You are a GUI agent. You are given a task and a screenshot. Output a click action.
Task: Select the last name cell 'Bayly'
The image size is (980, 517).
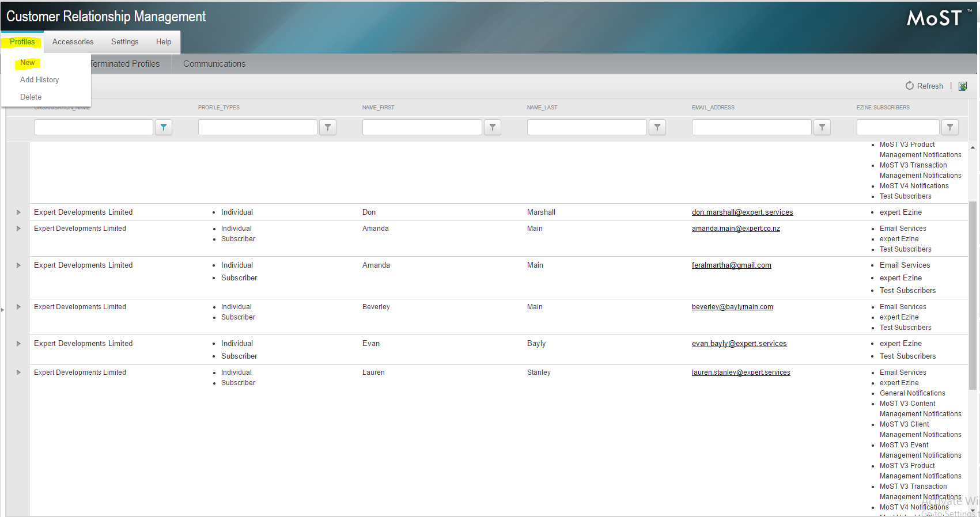536,344
